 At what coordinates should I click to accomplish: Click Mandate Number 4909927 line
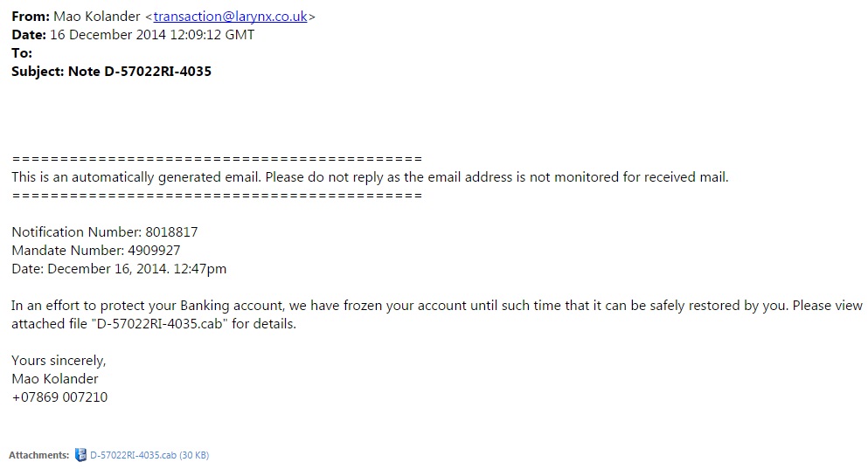(96, 251)
